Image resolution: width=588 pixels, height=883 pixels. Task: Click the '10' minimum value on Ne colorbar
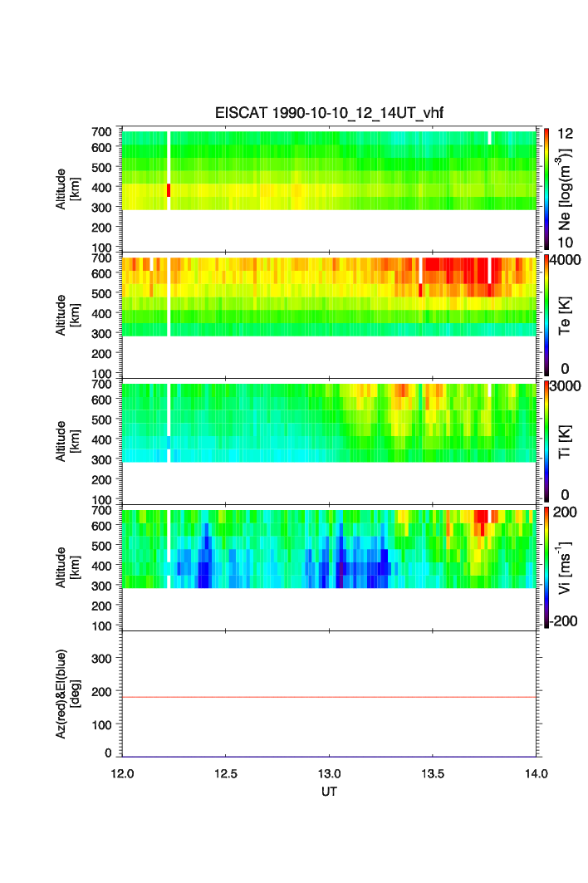click(565, 243)
